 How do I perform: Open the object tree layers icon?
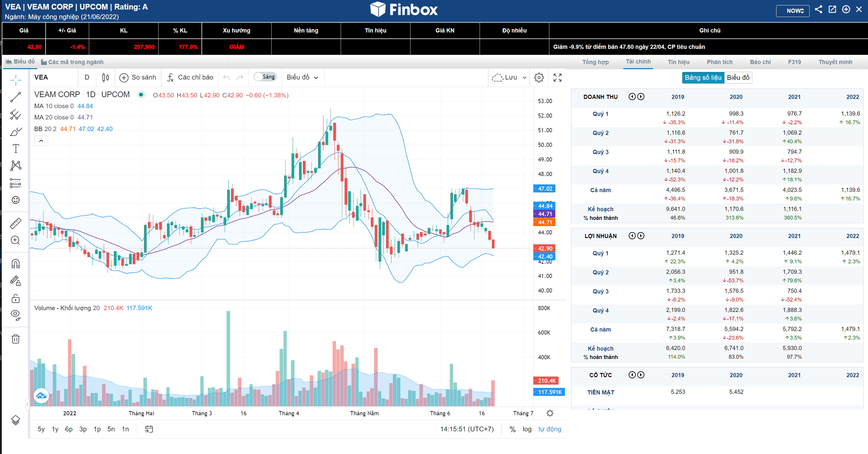coord(15,420)
